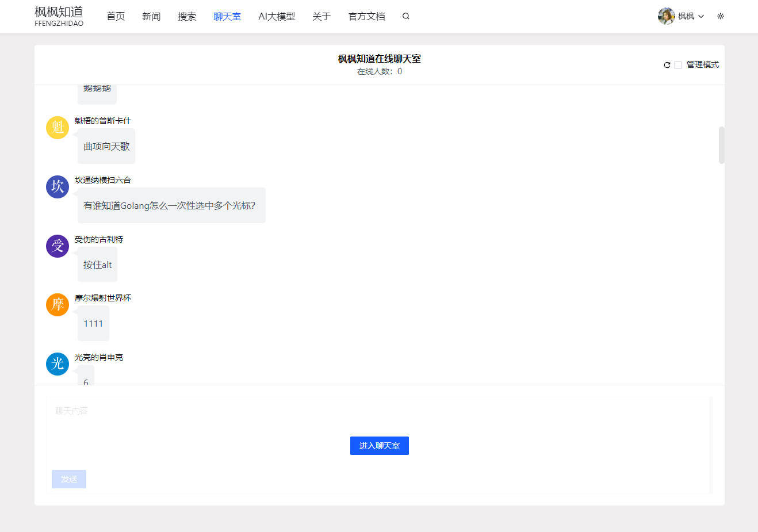Toggle the theme icon in the top right

coord(721,16)
